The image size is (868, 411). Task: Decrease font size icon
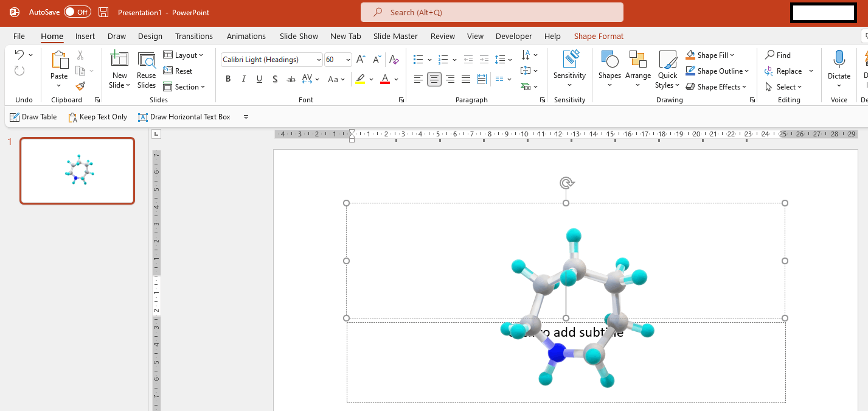click(377, 60)
